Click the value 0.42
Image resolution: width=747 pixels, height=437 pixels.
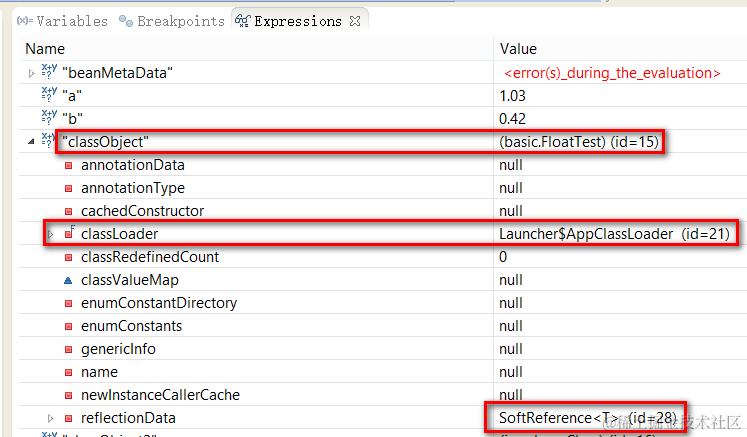512,119
